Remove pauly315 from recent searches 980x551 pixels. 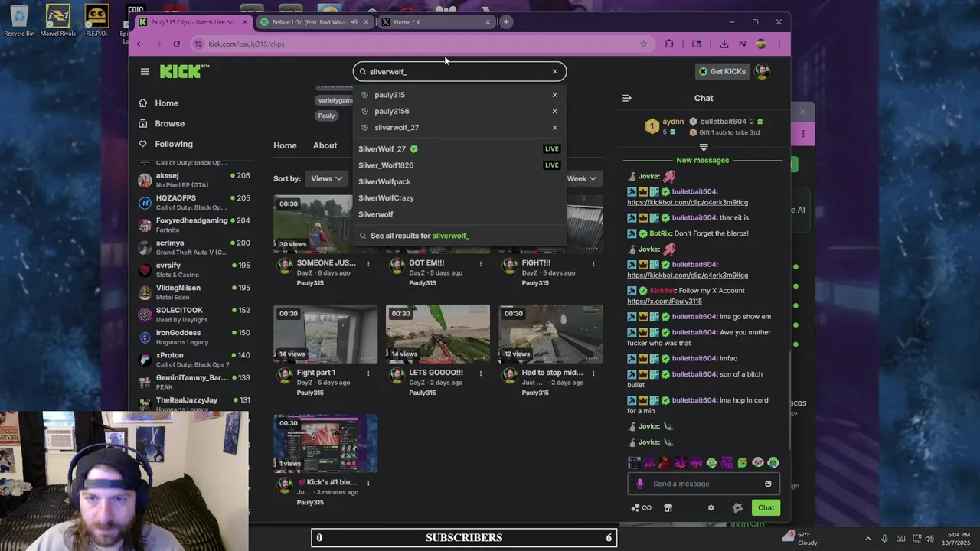tap(554, 95)
